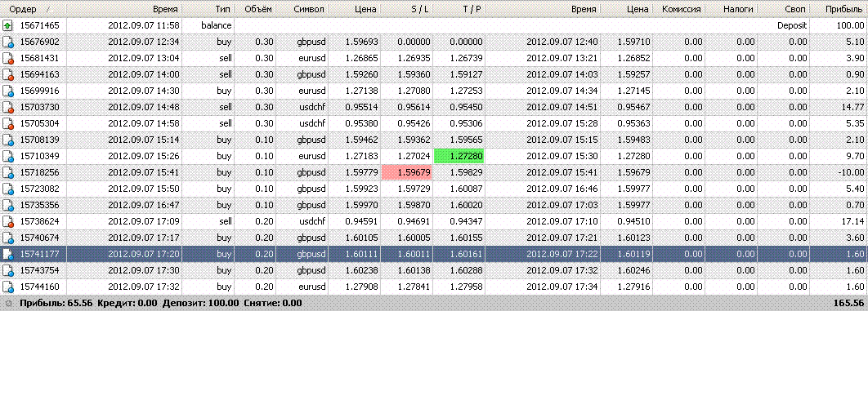The image size is (868, 418).
Task: Click profit value -10.00
Action: (x=852, y=172)
